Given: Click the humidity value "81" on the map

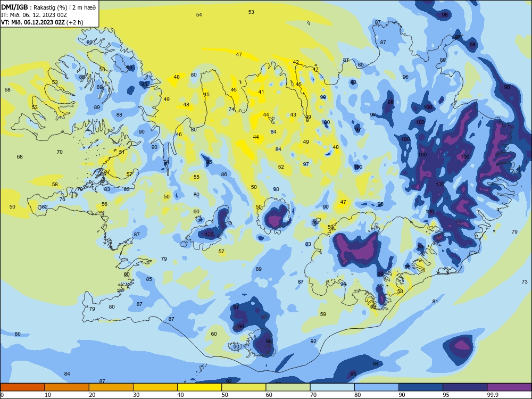Looking at the screenshot, I should pos(435,301).
